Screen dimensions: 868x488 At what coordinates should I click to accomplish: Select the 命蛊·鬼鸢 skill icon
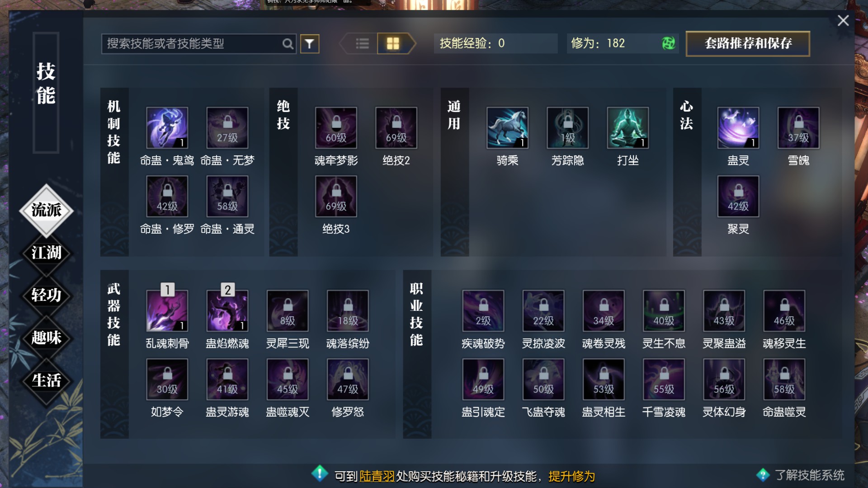(167, 128)
